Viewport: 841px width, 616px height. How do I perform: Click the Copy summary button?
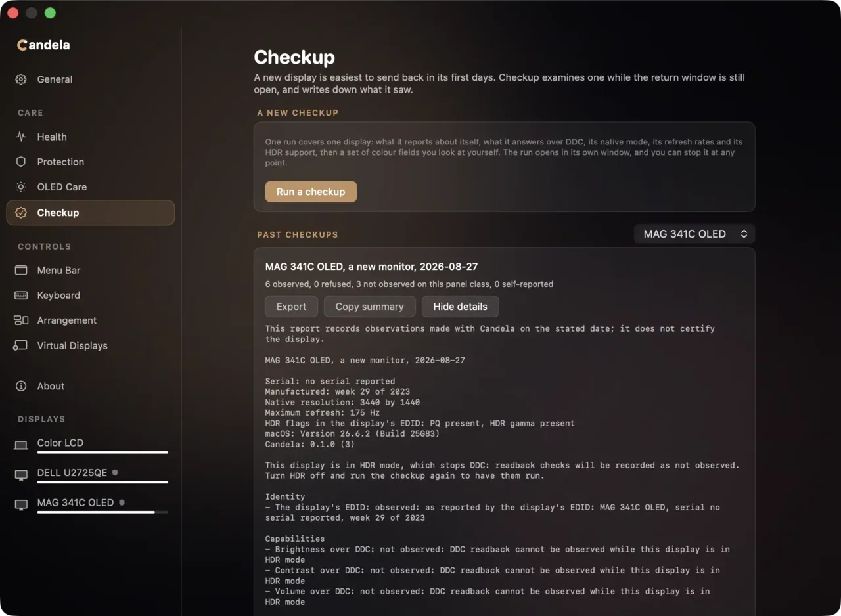tap(369, 307)
